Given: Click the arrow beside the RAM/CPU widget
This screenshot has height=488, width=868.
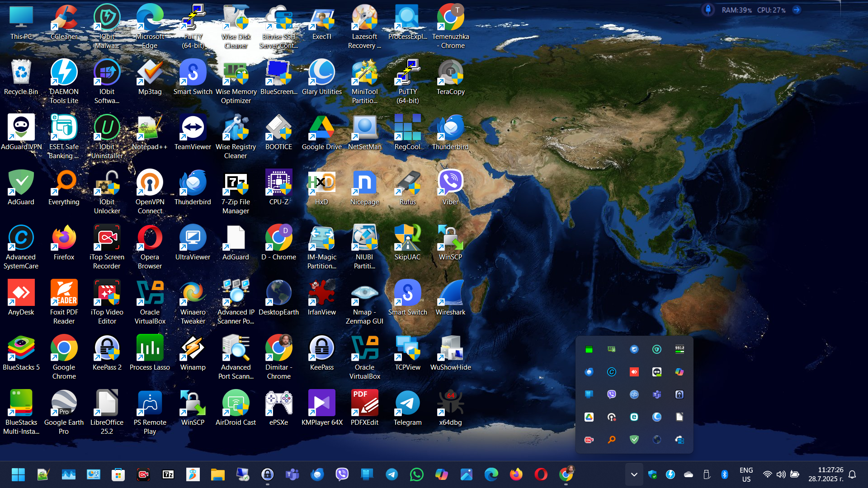Looking at the screenshot, I should click(x=797, y=9).
